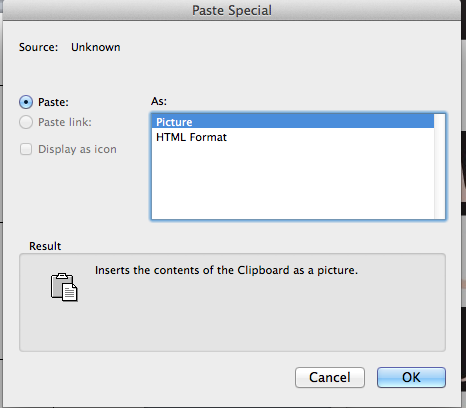Click the Result group heading
466x408 pixels.
click(45, 246)
